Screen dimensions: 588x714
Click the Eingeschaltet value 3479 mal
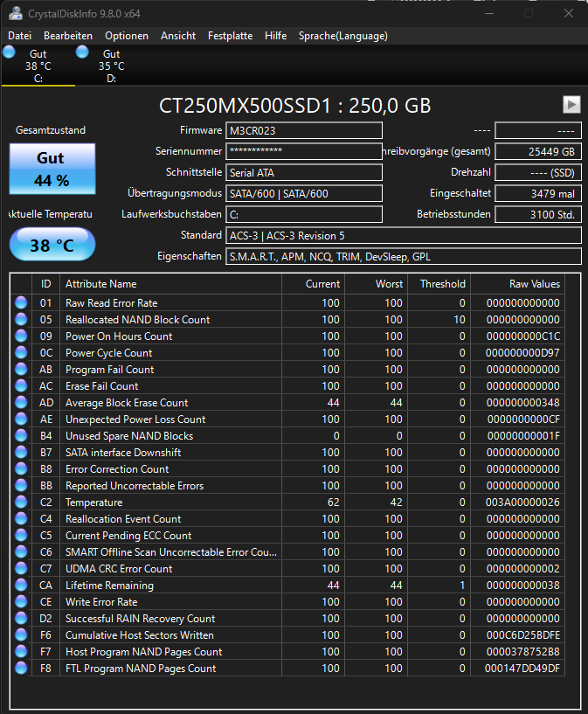(538, 193)
